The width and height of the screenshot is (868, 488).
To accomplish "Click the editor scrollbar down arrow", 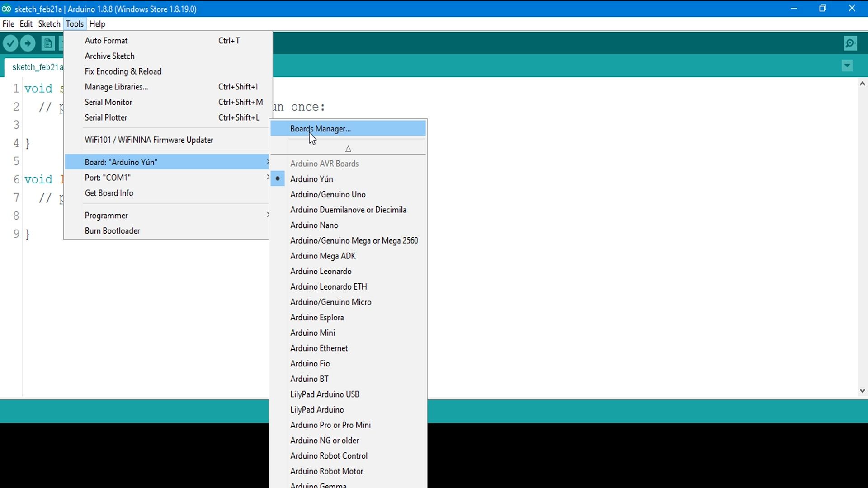I will [x=862, y=391].
